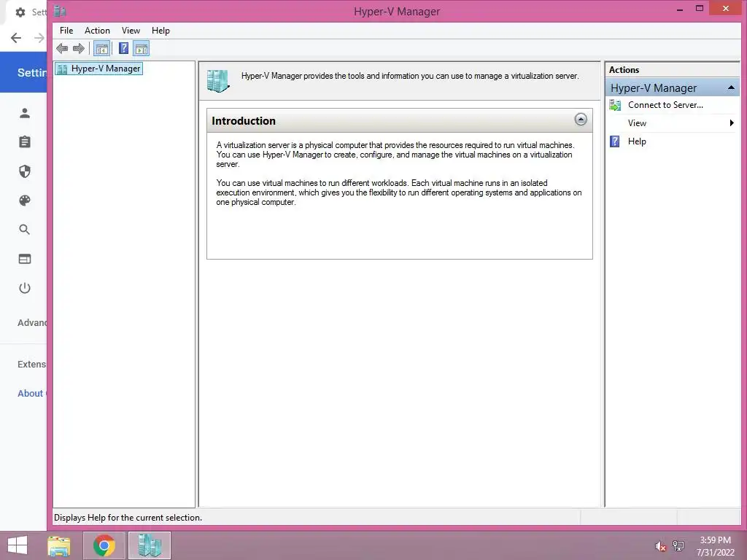Close the Hyper-V Manager window
The width and height of the screenshot is (747, 560).
coord(726,9)
